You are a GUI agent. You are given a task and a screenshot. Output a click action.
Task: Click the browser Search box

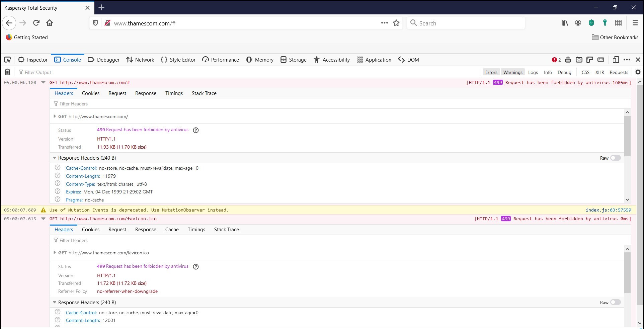(466, 23)
